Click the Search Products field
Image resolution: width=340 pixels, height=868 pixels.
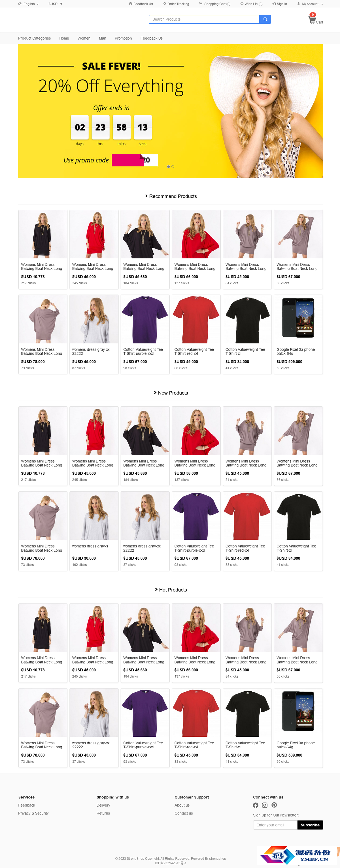click(204, 19)
